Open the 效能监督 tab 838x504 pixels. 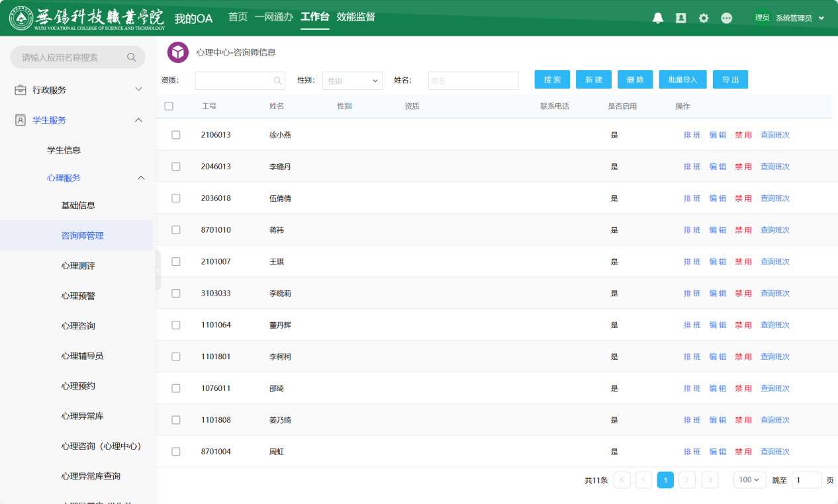pyautogui.click(x=356, y=17)
